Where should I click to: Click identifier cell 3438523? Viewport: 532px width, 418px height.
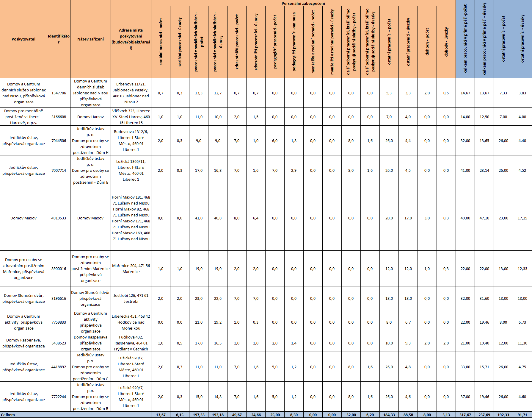point(59,343)
